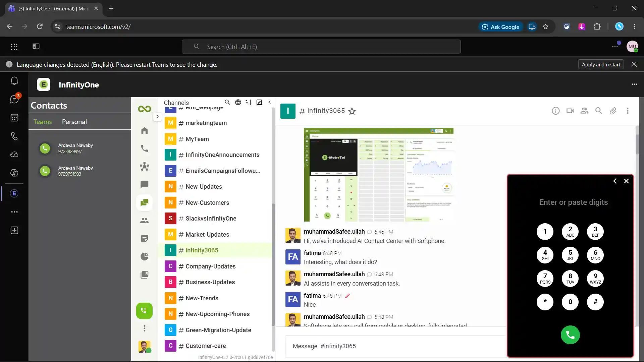This screenshot has width=644, height=362.
Task: Open the library stack sidebar icon
Action: coord(144,275)
